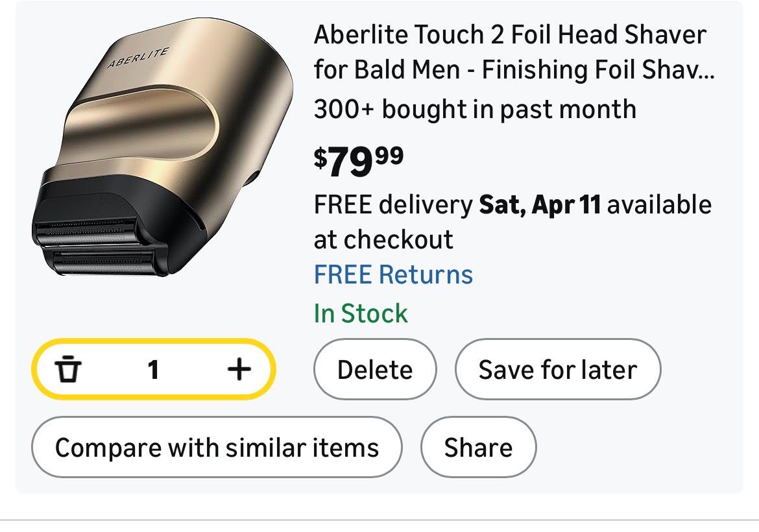This screenshot has width=759, height=532.
Task: Click the bold Sat, Apr 11 delivery date
Action: point(539,204)
